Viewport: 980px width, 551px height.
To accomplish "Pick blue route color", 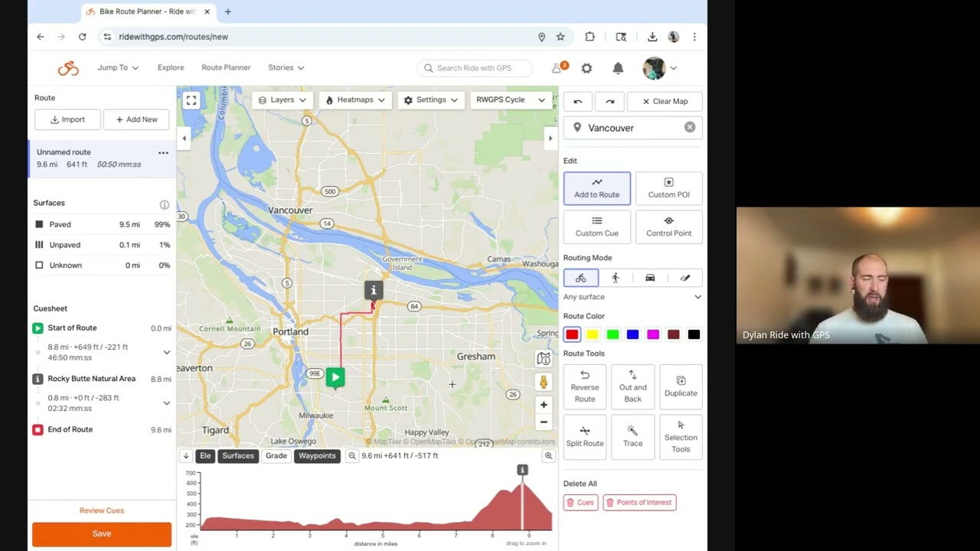I will tap(632, 334).
